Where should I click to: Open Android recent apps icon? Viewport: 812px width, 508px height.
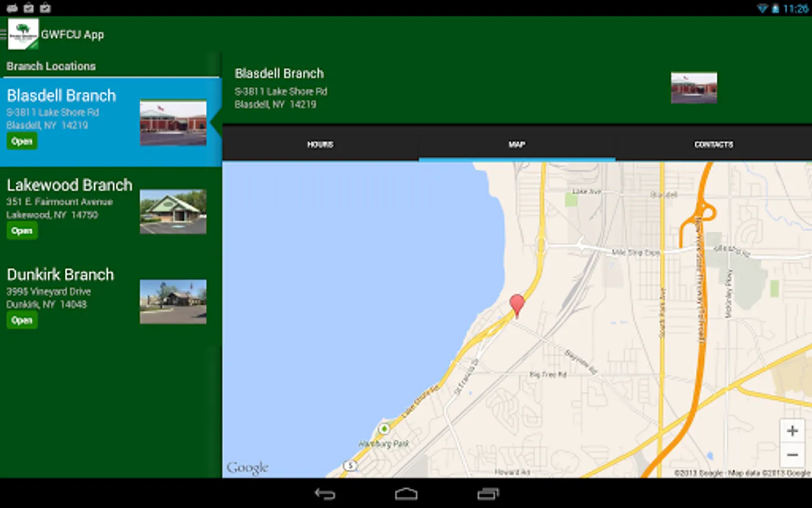[488, 494]
